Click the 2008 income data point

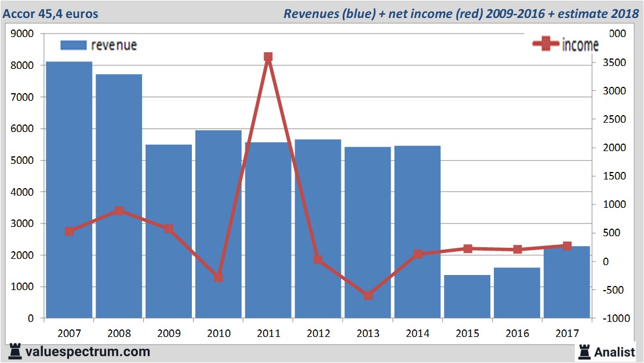pos(119,211)
